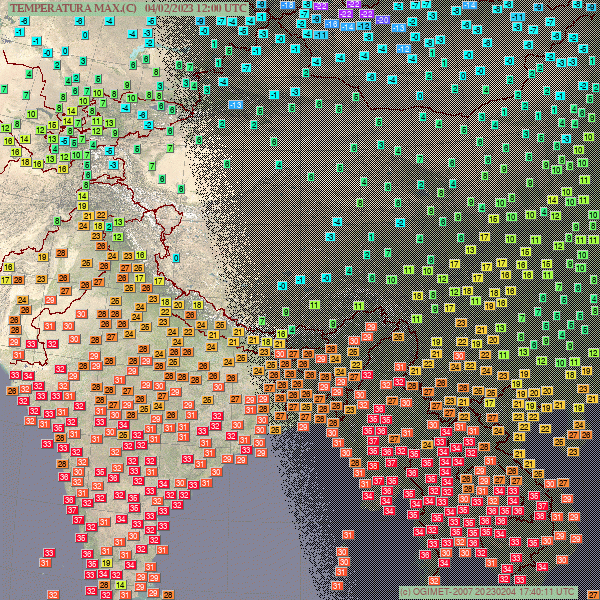Click the 04/02/2023 12:00 UTC timestamp
The width and height of the screenshot is (600, 600).
(x=196, y=8)
